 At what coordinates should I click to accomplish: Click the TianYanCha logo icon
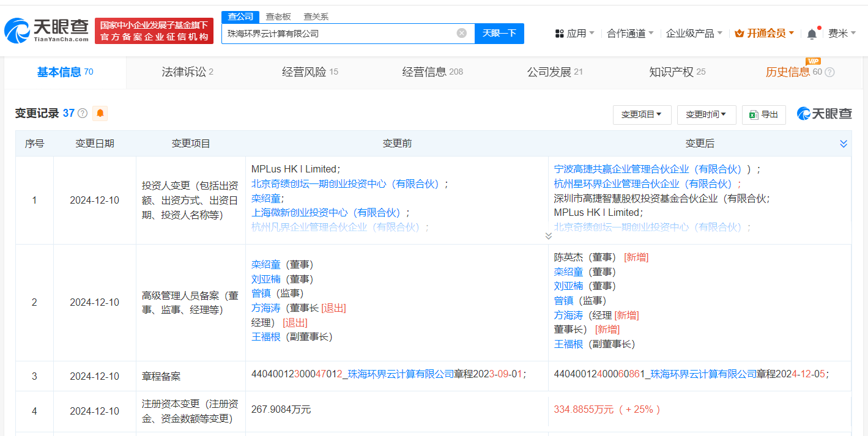(x=17, y=31)
